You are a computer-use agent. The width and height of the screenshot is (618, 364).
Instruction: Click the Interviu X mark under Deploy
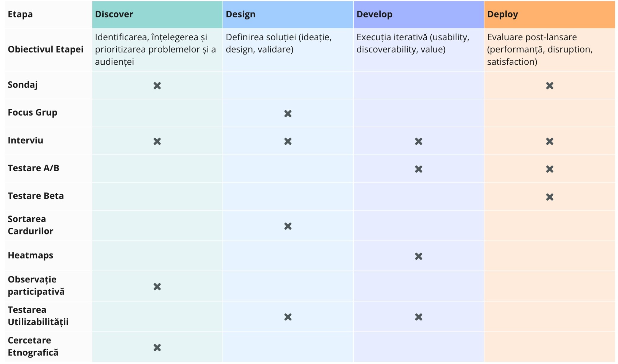coord(549,141)
